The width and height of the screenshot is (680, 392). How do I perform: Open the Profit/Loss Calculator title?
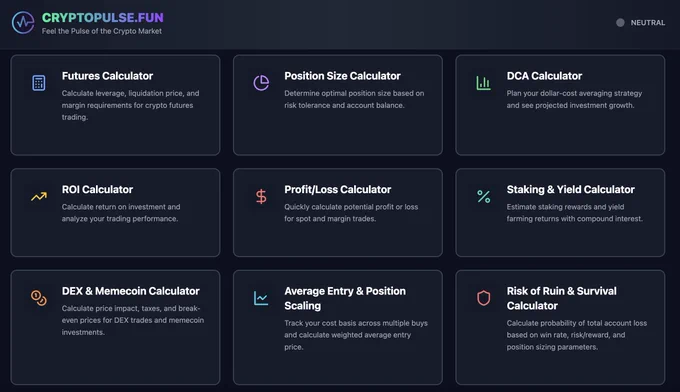pyautogui.click(x=337, y=189)
